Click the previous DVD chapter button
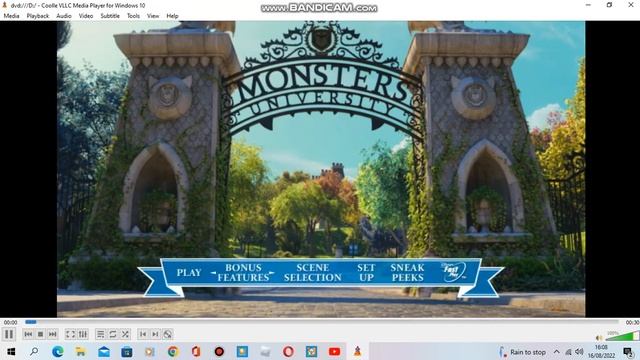The width and height of the screenshot is (640, 360). tap(143, 334)
